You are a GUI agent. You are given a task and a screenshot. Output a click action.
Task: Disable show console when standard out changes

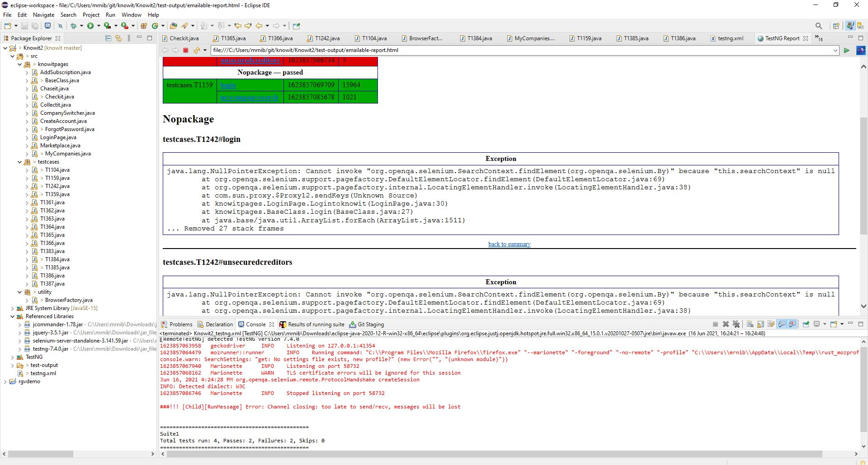coord(782,324)
